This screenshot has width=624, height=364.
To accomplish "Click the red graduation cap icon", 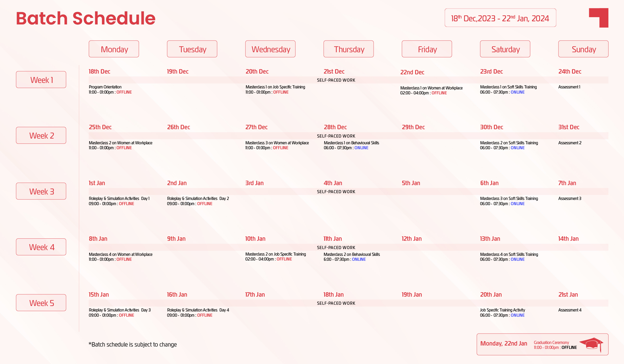I will pos(591,344).
